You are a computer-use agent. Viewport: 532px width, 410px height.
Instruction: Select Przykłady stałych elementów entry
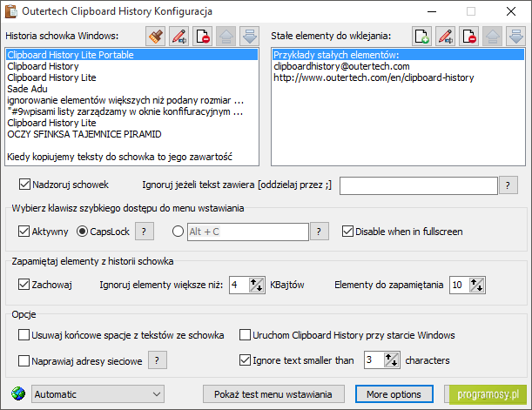pos(398,55)
